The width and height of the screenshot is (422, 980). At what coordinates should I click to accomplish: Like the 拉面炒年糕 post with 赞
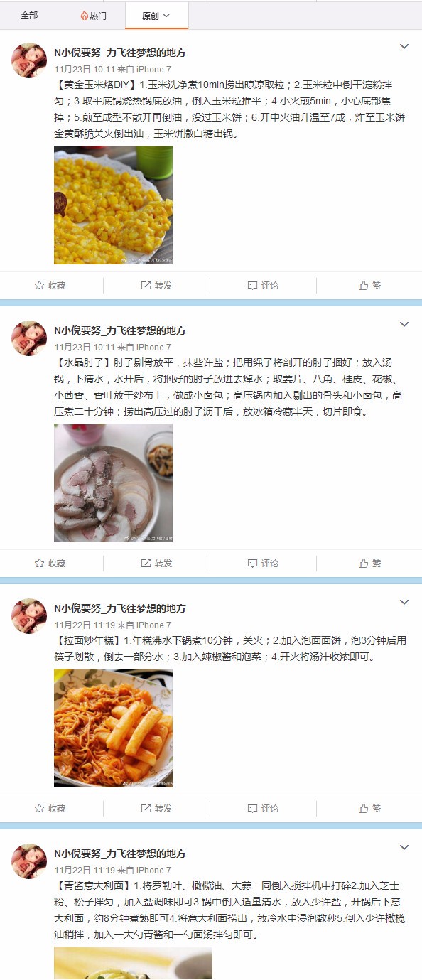click(x=369, y=808)
